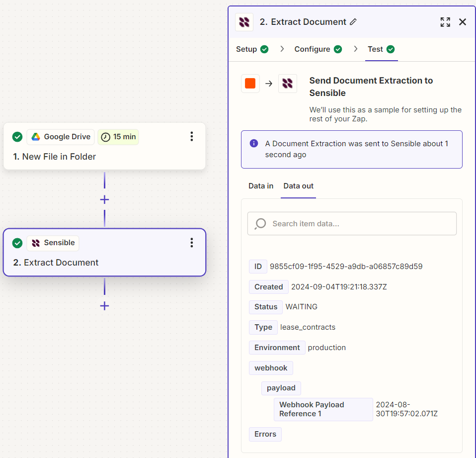Switch to the Data in tab
The width and height of the screenshot is (476, 458).
pos(261,186)
